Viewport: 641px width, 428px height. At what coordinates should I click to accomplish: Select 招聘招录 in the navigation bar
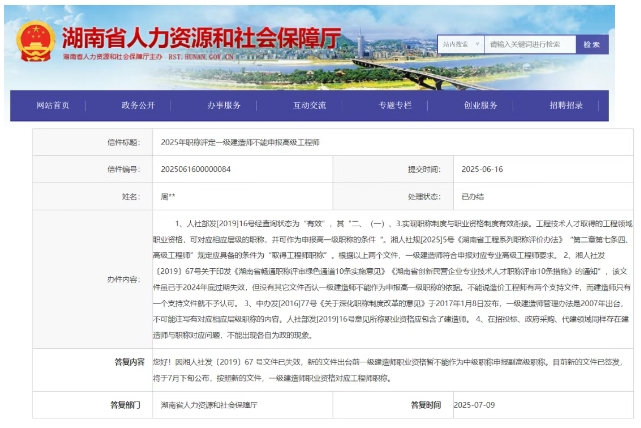[x=566, y=105]
